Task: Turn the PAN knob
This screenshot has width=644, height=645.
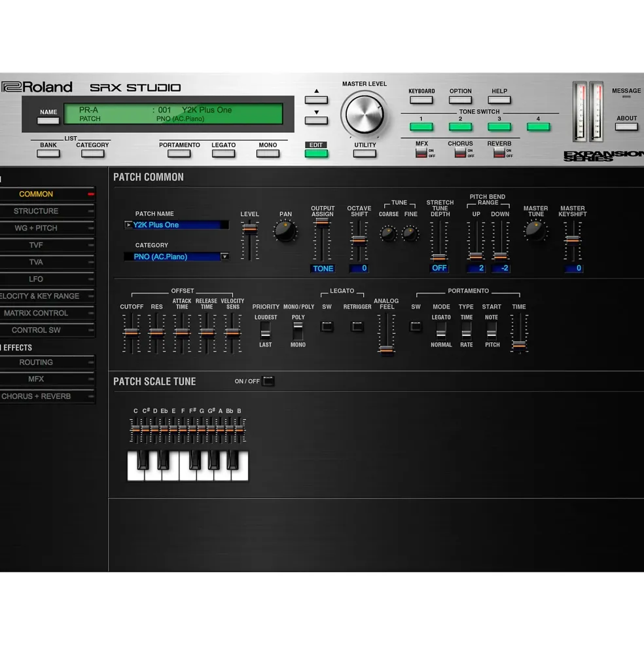Action: (x=285, y=232)
